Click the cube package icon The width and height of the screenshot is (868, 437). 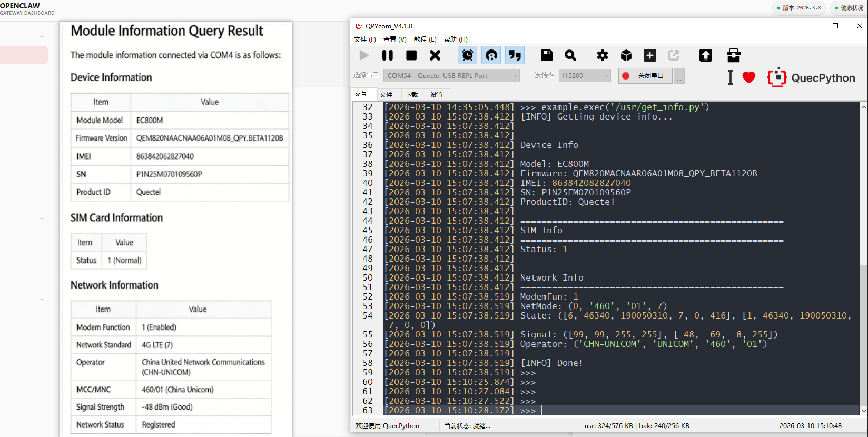tap(626, 55)
